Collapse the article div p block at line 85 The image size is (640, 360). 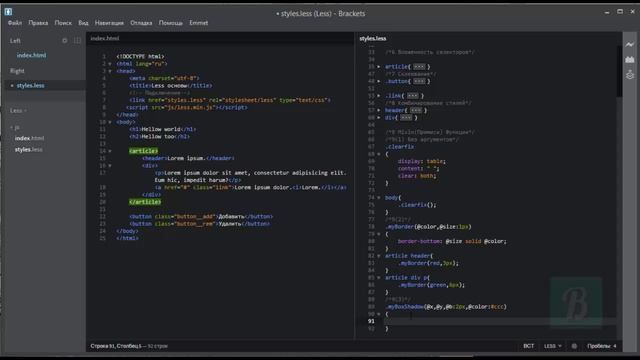click(379, 278)
